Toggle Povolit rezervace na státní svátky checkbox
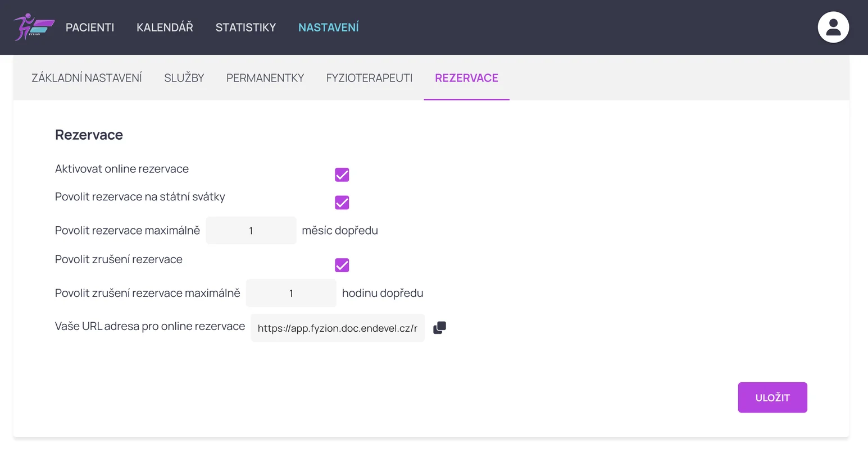Screen dimensions: 868x449 [342, 203]
